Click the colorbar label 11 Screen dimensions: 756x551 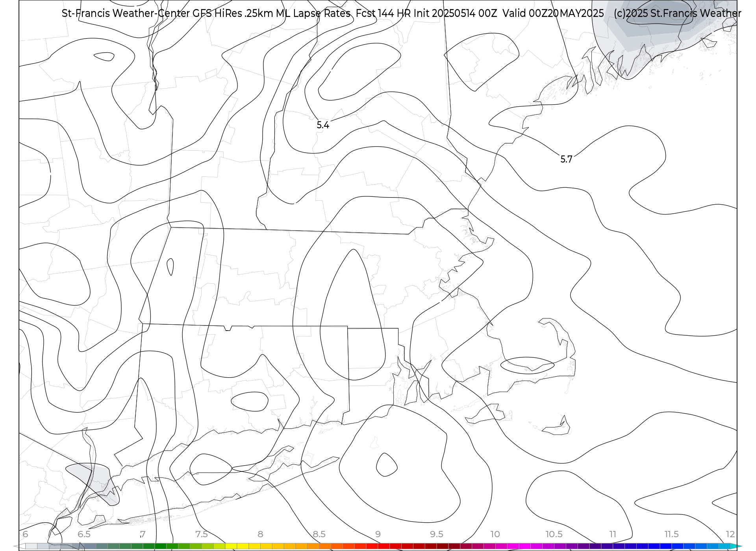tap(613, 534)
